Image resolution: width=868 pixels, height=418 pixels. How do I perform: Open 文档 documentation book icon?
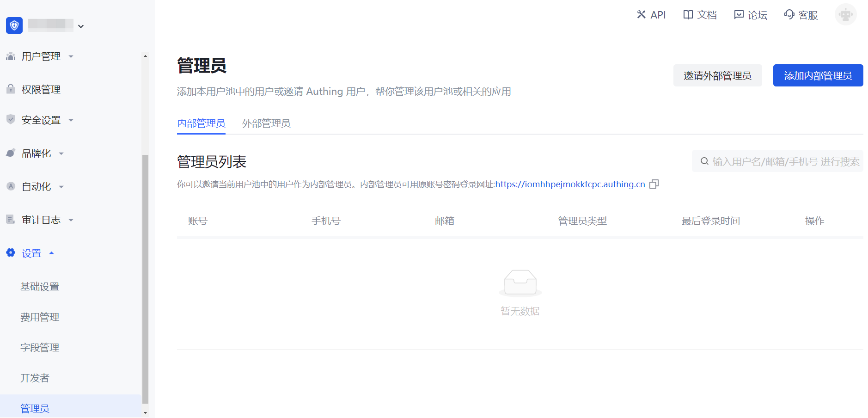point(688,15)
